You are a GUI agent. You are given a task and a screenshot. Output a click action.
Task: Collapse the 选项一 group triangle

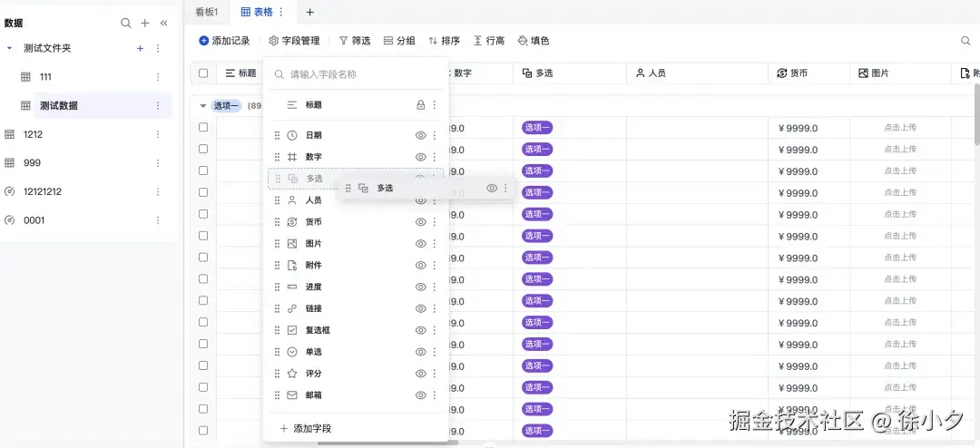click(203, 106)
